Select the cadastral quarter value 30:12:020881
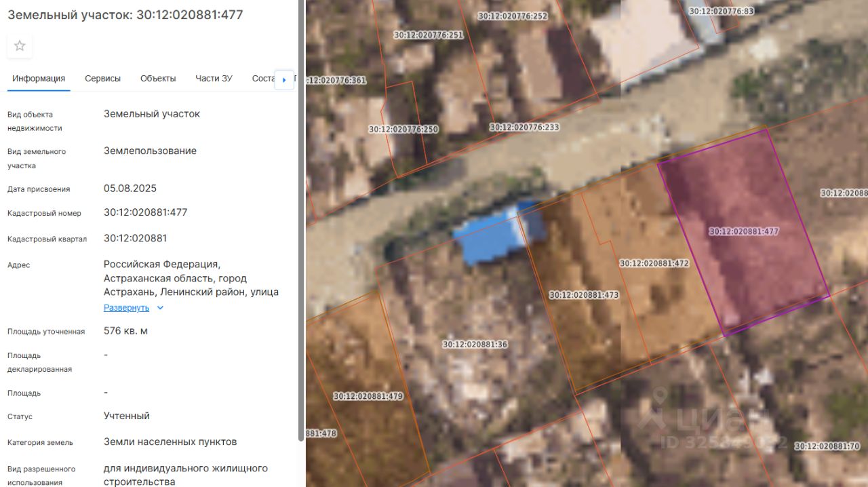This screenshot has width=868, height=487. tap(136, 238)
